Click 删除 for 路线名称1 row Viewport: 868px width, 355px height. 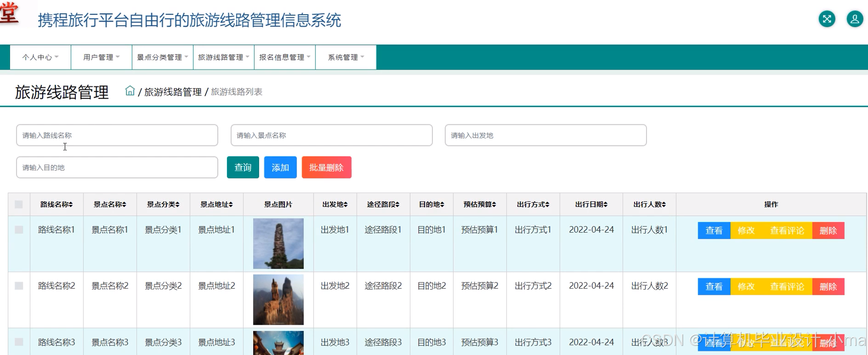tap(829, 231)
